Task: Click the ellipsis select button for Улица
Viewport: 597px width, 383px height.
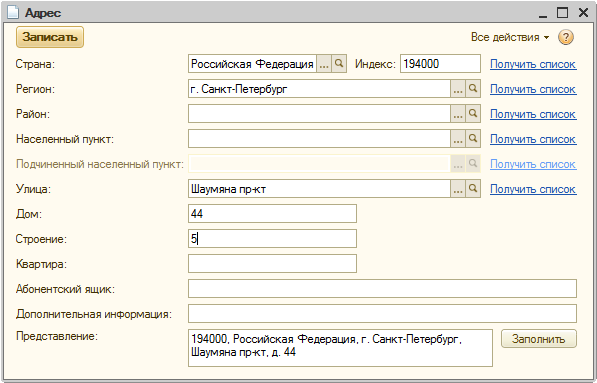Action: (458, 189)
